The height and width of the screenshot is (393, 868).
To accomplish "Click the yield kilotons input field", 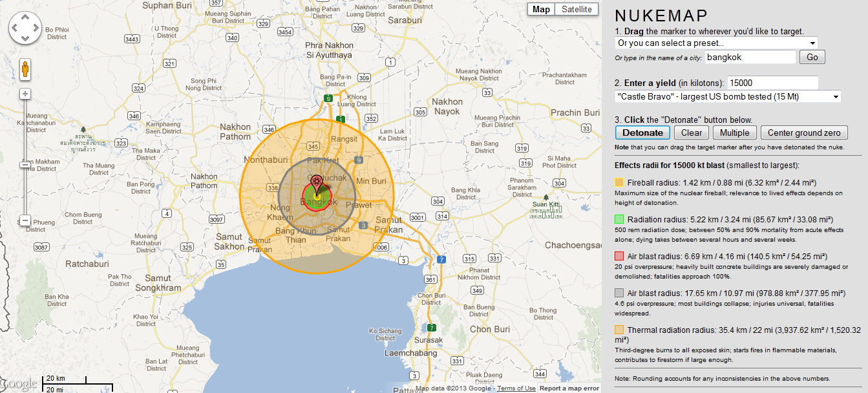I will [x=773, y=83].
